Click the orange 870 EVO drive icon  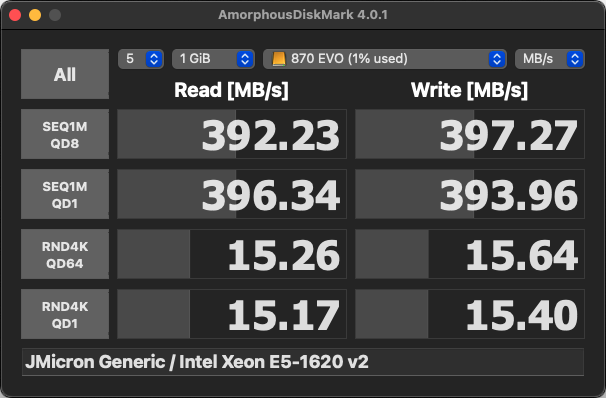(279, 59)
